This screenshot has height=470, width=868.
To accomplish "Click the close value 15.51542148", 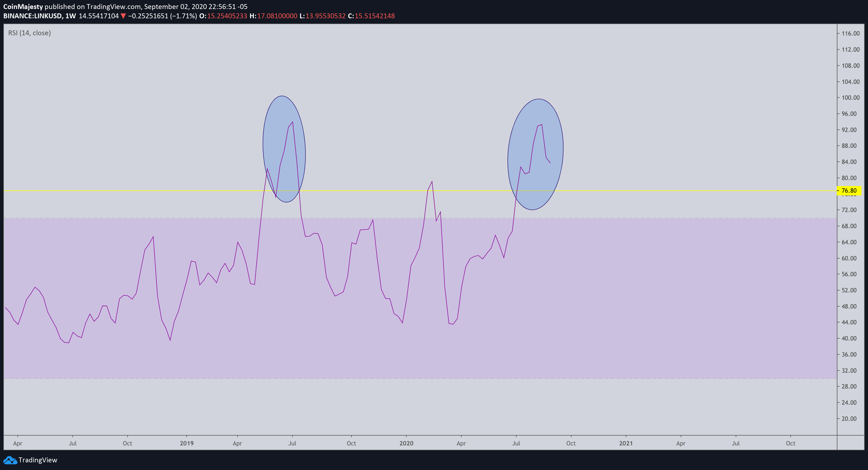I will (375, 16).
